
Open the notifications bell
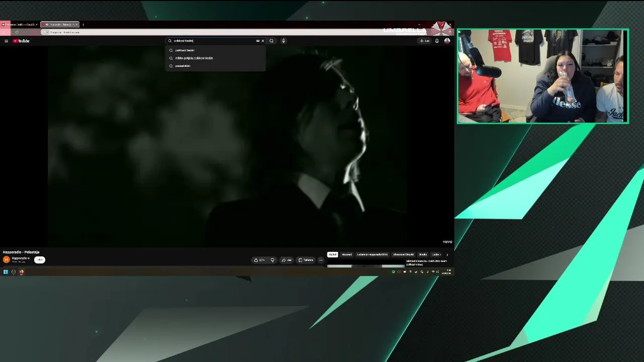pyautogui.click(x=437, y=41)
